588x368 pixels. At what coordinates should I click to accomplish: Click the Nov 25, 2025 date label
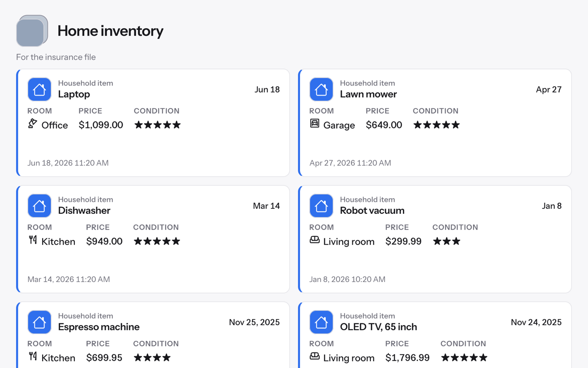pyautogui.click(x=254, y=322)
